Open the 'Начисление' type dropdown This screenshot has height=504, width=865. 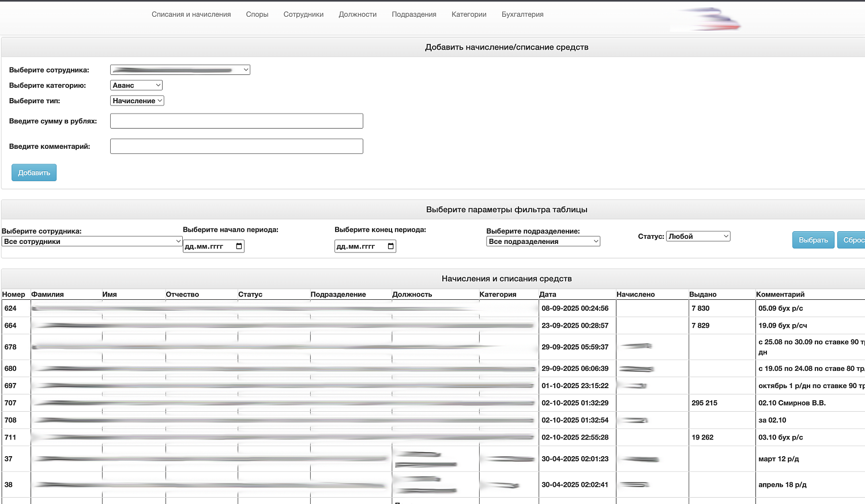(x=137, y=100)
